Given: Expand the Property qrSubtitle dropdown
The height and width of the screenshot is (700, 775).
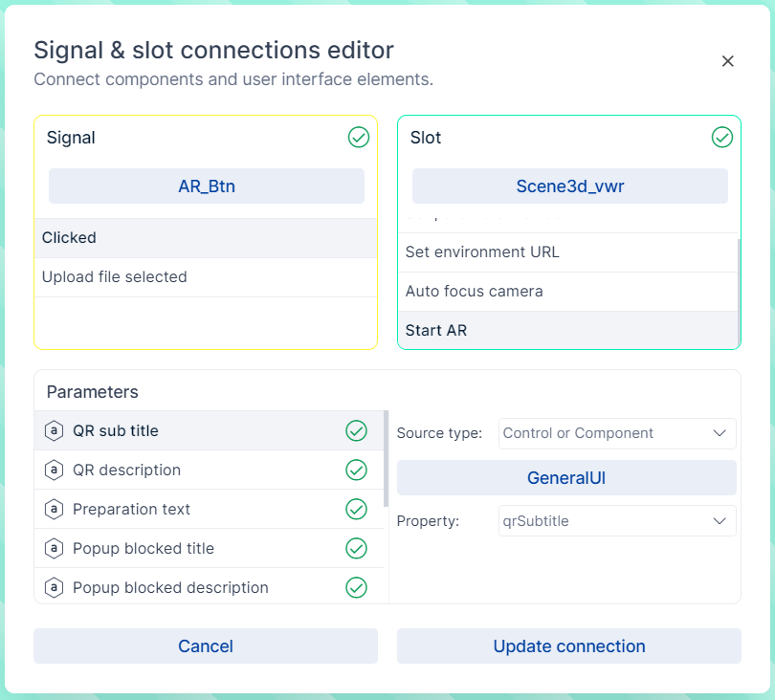Looking at the screenshot, I should (x=617, y=521).
